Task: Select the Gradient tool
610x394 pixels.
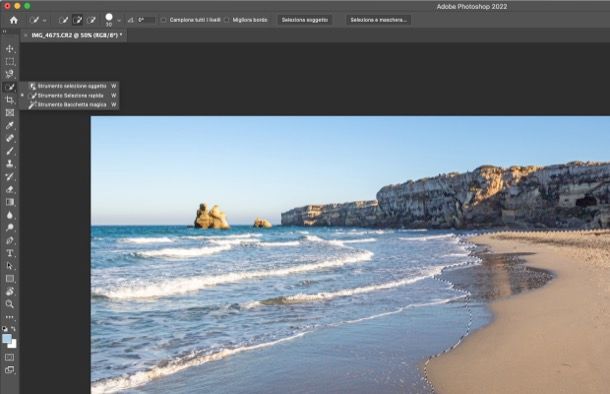Action: (10, 202)
